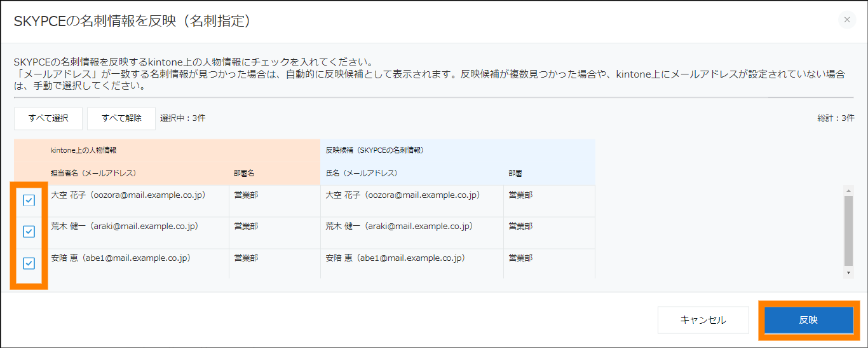Click the 担当者名（メールアドレス） column header
This screenshot has height=348, width=868.
(93, 173)
